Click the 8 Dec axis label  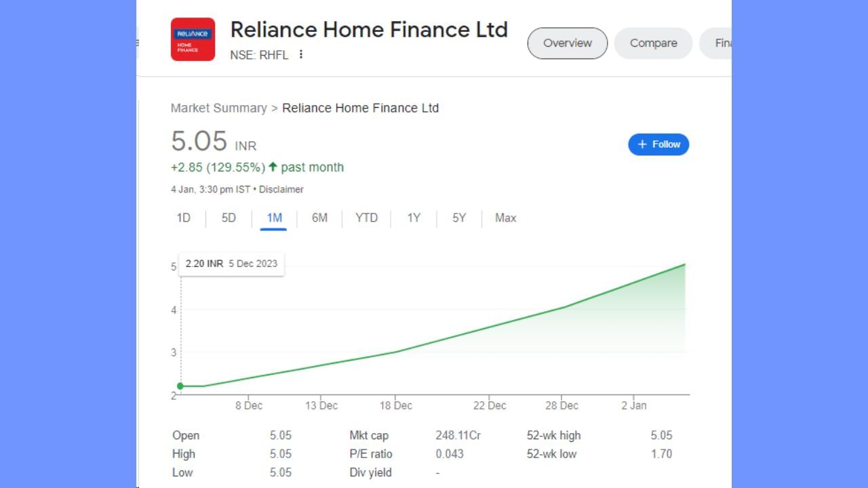(x=249, y=405)
